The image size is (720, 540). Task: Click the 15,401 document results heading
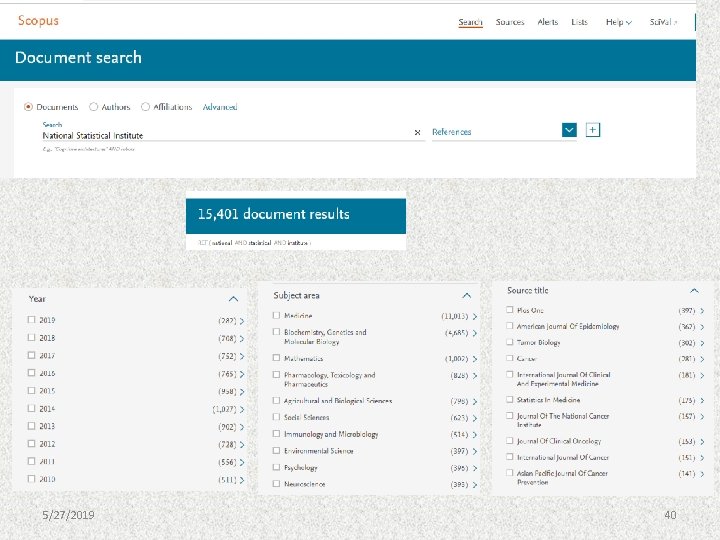274,214
